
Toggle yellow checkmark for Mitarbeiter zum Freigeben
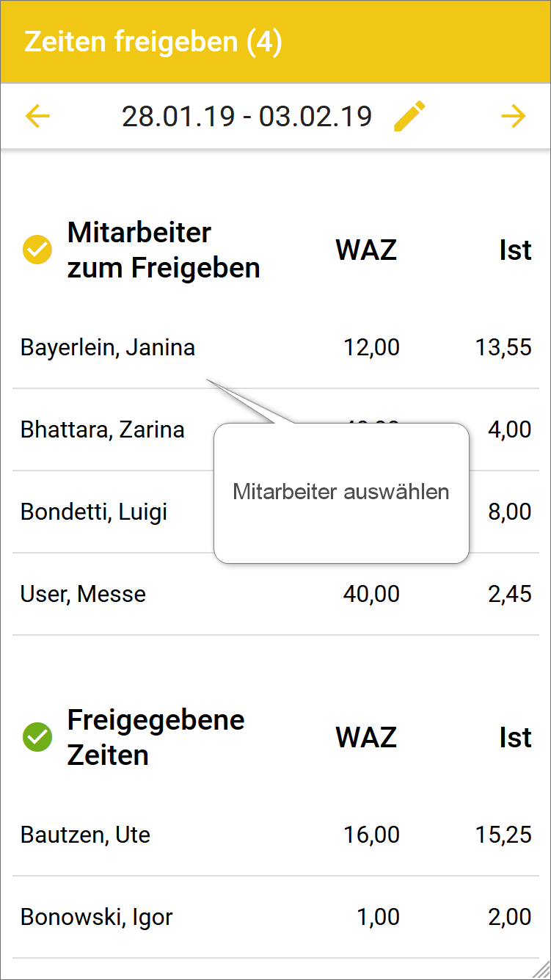pos(37,250)
